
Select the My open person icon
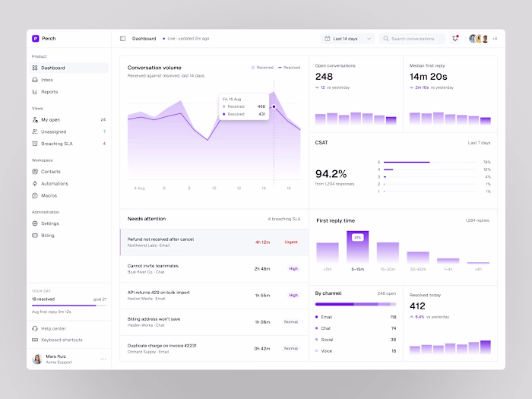[x=35, y=120]
